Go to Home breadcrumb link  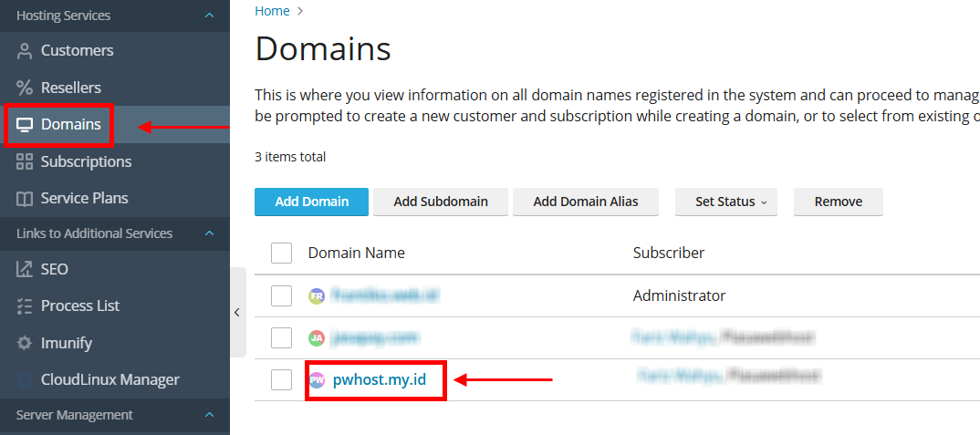click(273, 11)
